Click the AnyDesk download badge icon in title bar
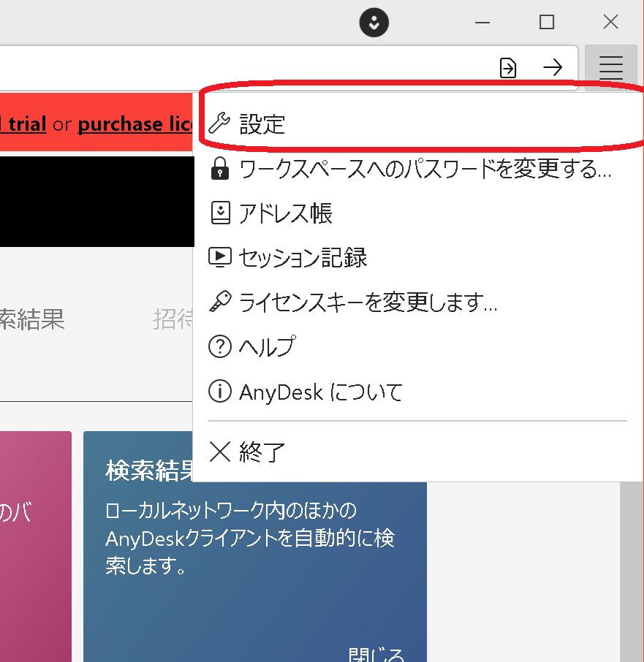Image resolution: width=644 pixels, height=662 pixels. coord(374,23)
